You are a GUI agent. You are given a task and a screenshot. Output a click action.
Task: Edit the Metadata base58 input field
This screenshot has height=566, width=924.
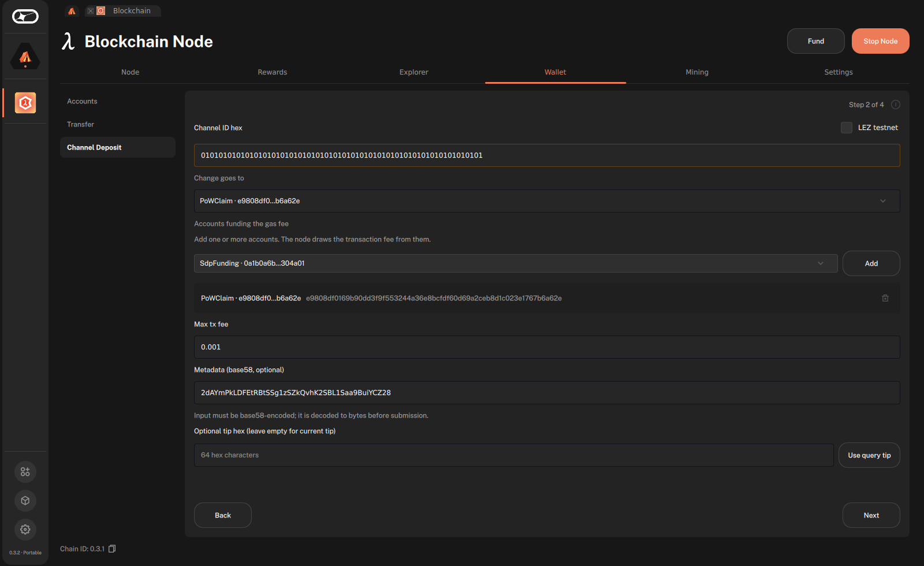click(547, 393)
